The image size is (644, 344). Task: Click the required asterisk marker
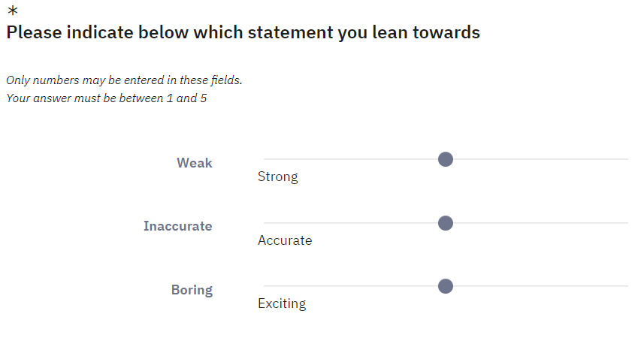pos(13,12)
